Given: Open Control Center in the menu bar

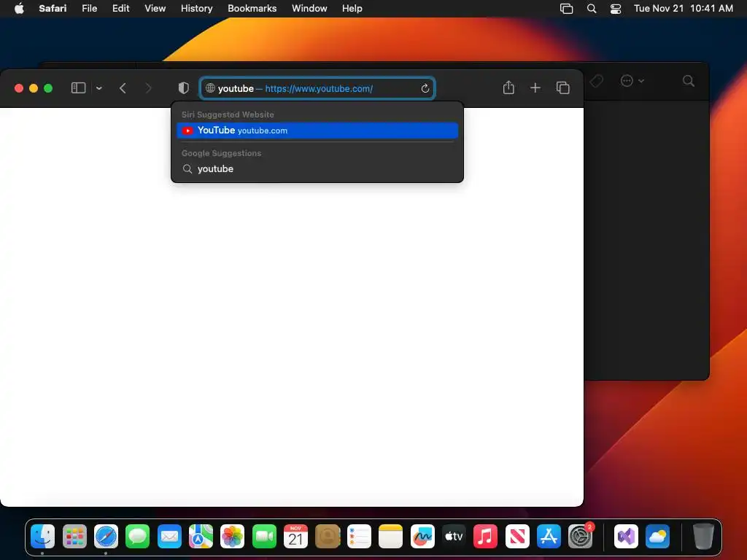Looking at the screenshot, I should (x=616, y=9).
